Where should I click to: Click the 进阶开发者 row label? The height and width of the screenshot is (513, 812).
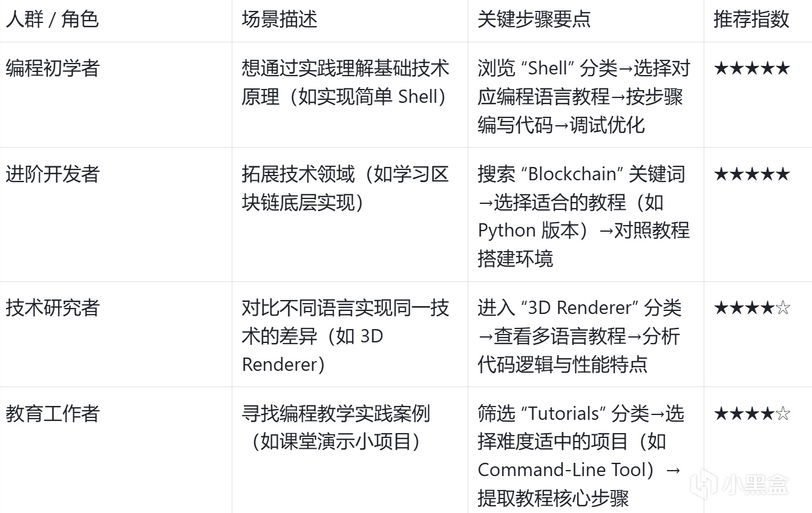click(52, 174)
